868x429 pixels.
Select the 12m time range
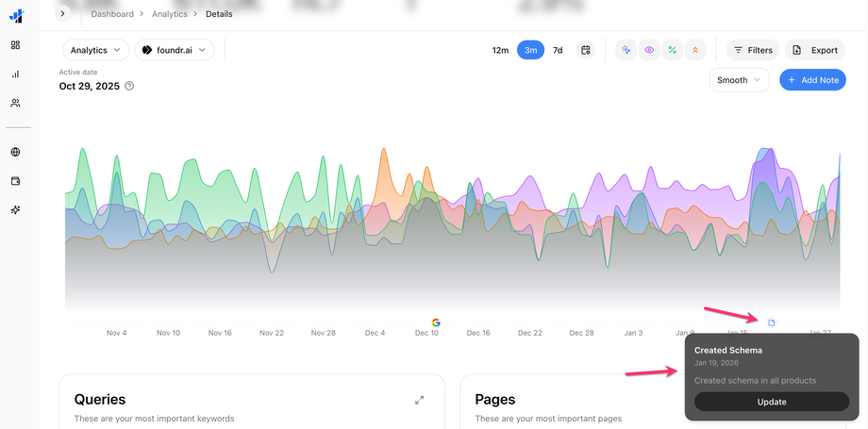point(500,50)
